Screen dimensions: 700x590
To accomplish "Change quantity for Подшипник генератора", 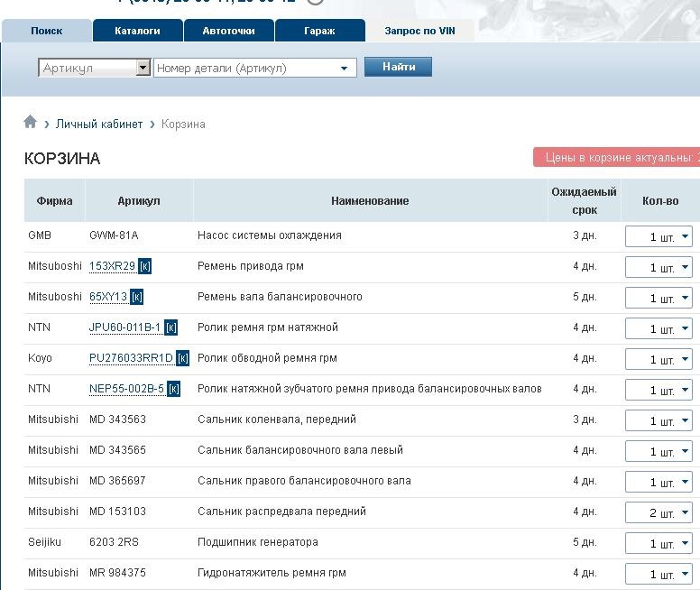I will point(659,543).
